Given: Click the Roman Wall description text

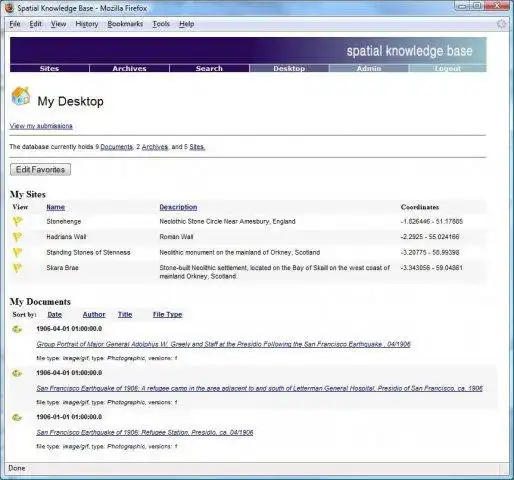Looking at the screenshot, I should pyautogui.click(x=176, y=237).
